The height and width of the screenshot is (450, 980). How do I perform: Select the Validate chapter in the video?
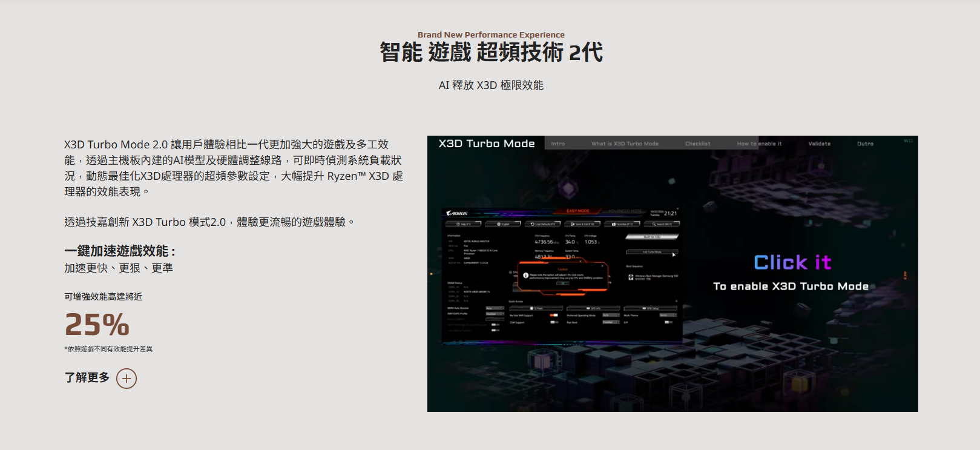(820, 144)
